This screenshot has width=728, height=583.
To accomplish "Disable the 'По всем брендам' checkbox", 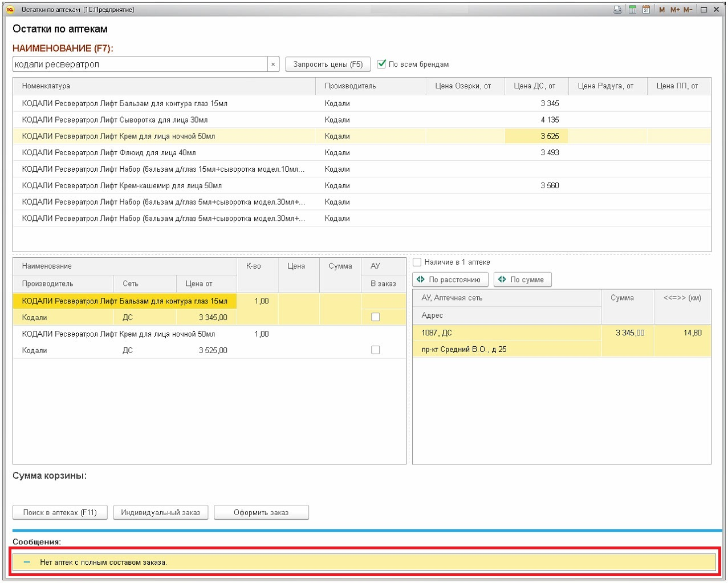I will [381, 64].
